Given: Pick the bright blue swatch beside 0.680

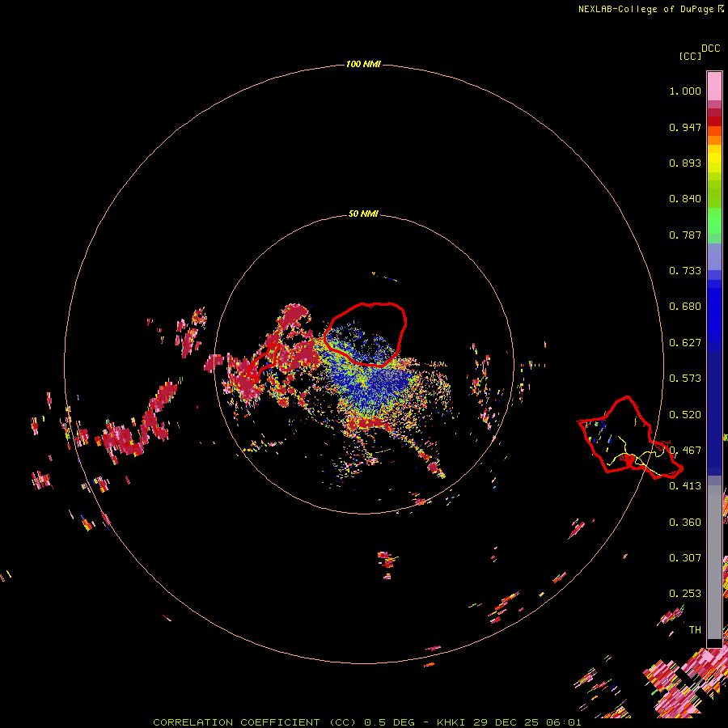Looking at the screenshot, I should click(714, 311).
